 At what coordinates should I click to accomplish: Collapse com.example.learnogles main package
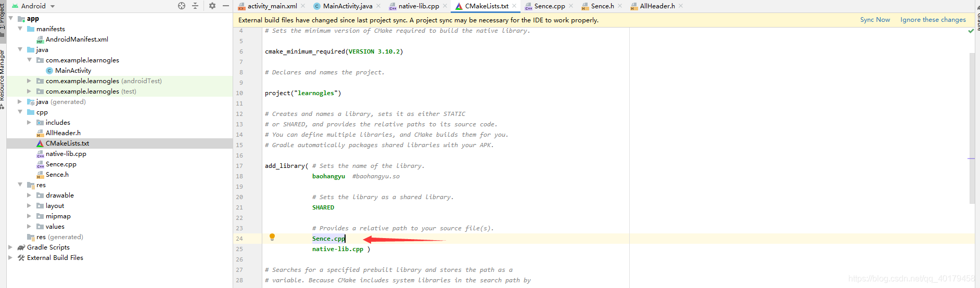[x=30, y=60]
